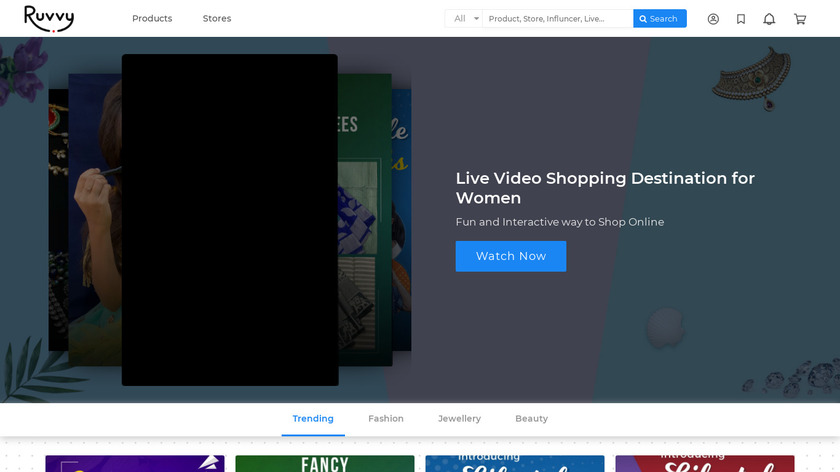Open the notifications bell
Screen dimensions: 840x472
coord(769,19)
